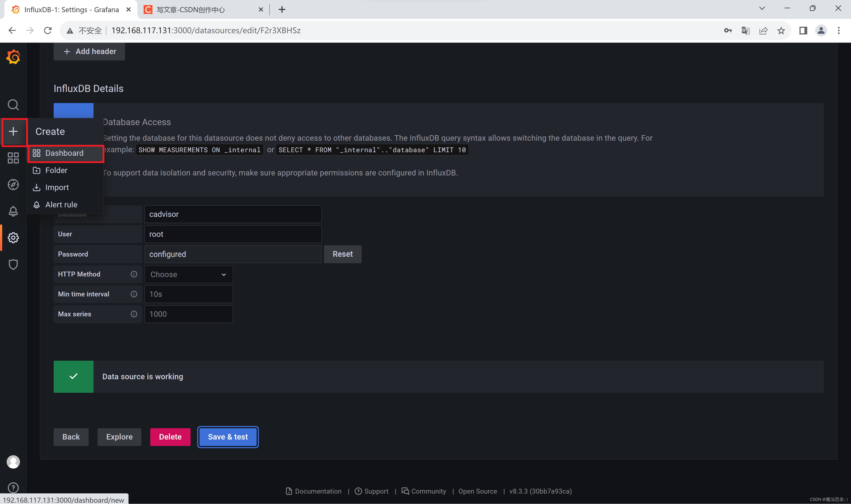This screenshot has width=851, height=504.
Task: Expand the HTTP Method Choose dropdown
Action: click(x=189, y=274)
